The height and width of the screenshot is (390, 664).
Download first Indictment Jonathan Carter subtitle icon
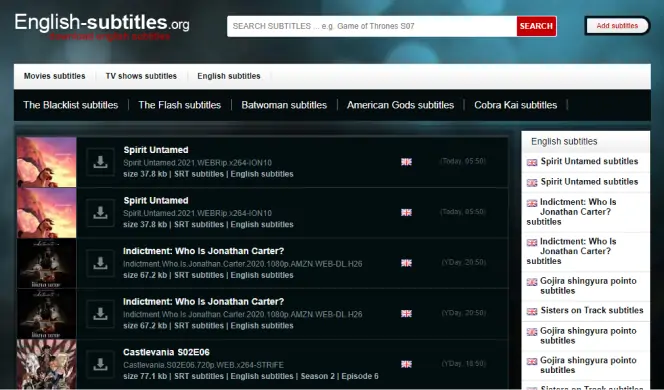pos(100,263)
